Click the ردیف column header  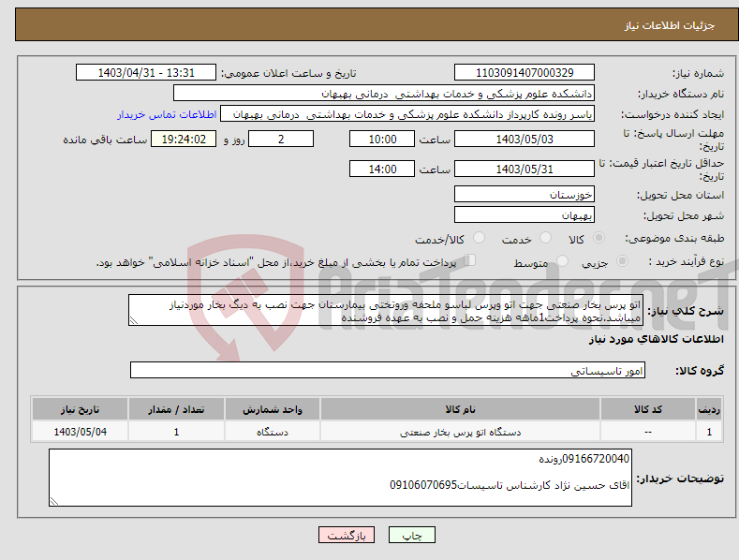pos(709,409)
